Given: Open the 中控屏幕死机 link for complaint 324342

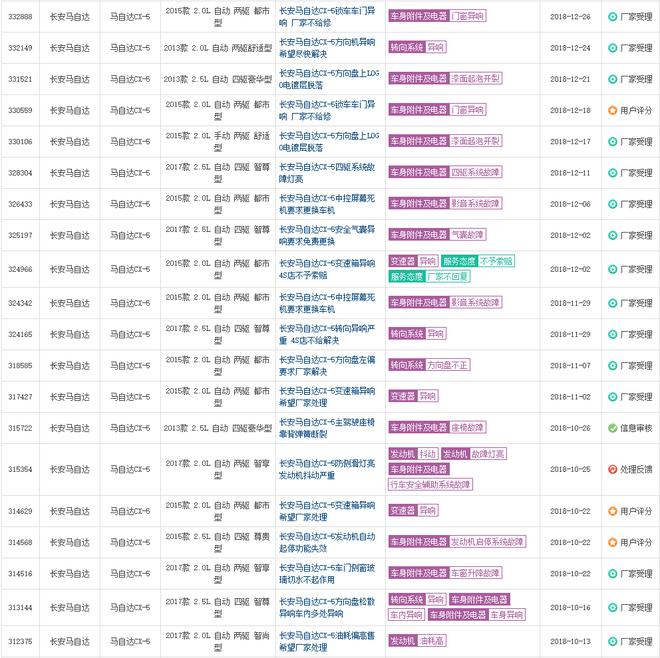Looking at the screenshot, I should [x=327, y=303].
